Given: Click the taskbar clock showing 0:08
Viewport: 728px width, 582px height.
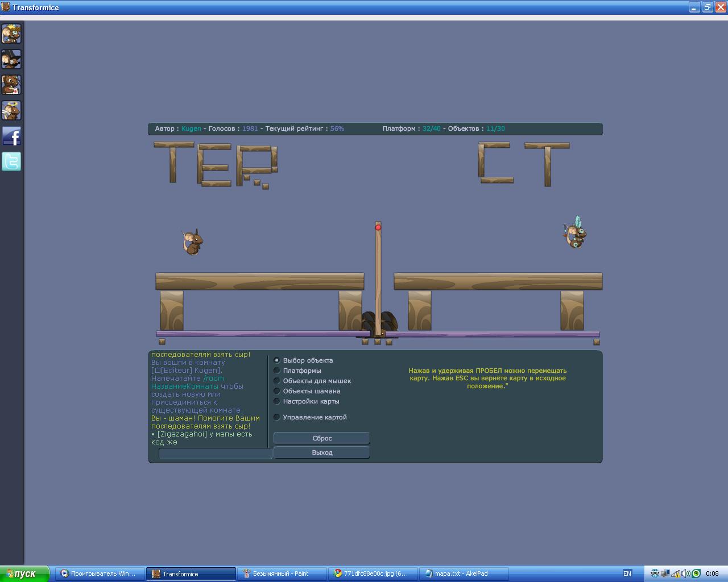Looking at the screenshot, I should coord(712,573).
